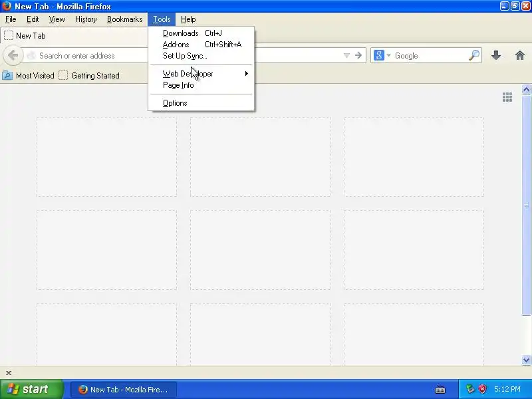Screen dimensions: 532x399
Task: Click the Firefox taskbar button
Action: pyautogui.click(x=124, y=390)
